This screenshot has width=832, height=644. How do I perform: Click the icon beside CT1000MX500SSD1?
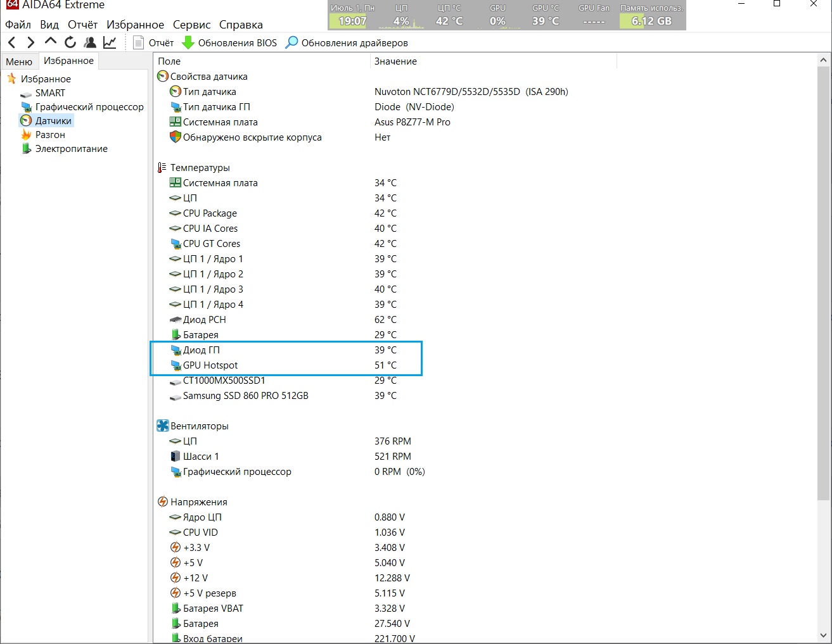[x=176, y=381]
